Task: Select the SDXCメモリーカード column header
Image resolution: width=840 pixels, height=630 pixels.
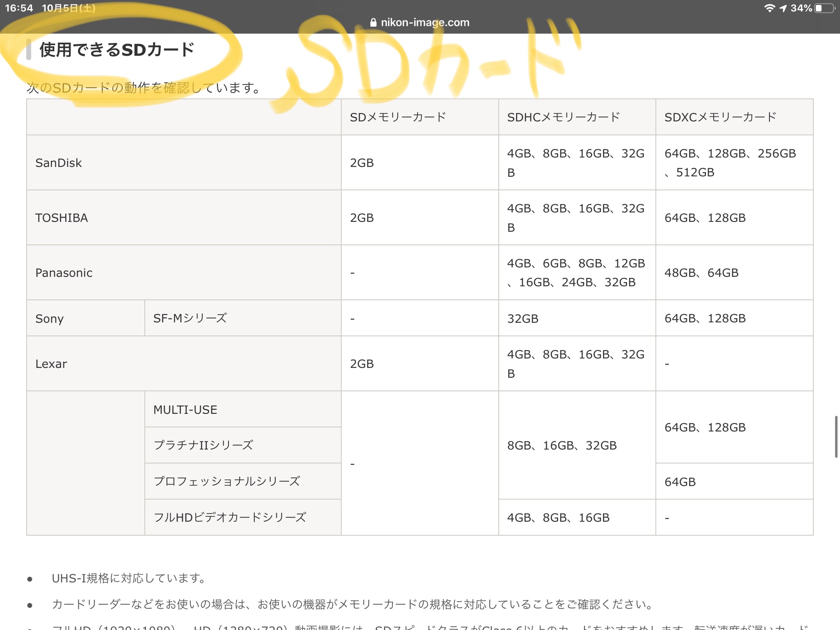Action: tap(735, 117)
